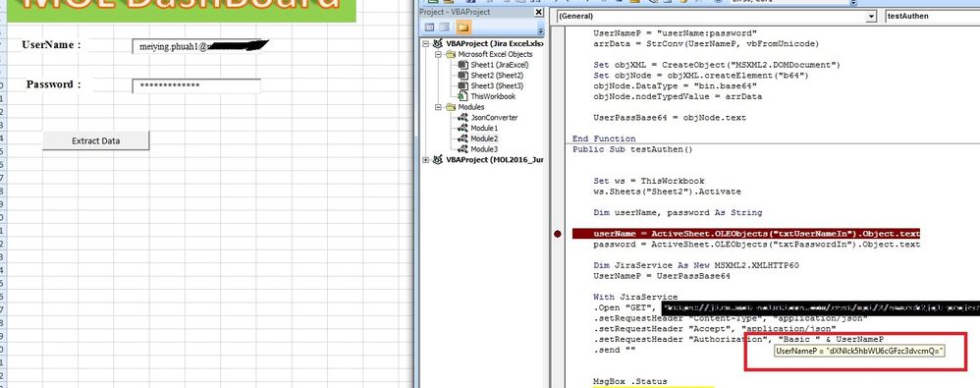Click the 'Public Sub testAuthen()' code line
The height and width of the screenshot is (388, 980).
click(632, 149)
